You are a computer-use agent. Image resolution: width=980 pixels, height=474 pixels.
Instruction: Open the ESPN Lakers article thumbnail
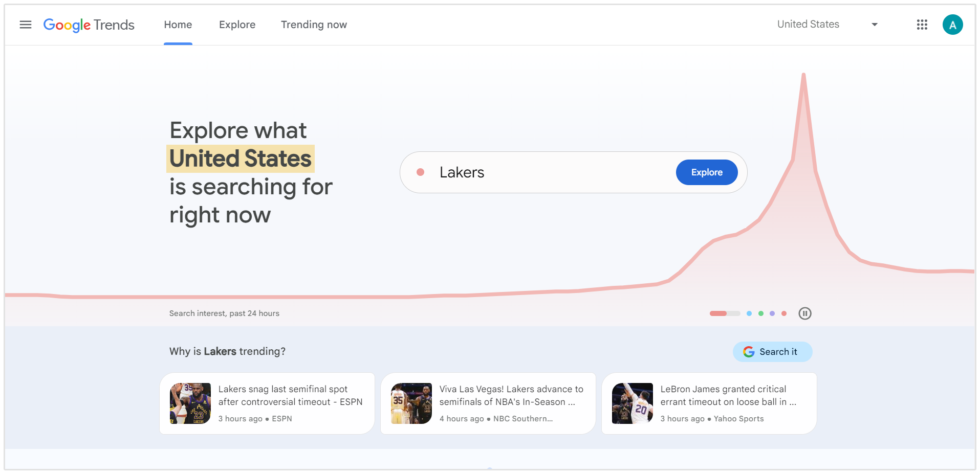tap(190, 403)
